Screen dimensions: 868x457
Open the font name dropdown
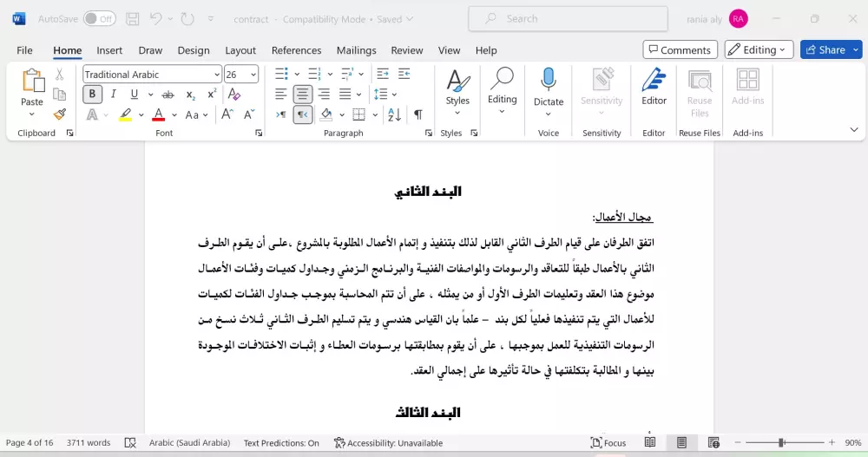tap(216, 75)
